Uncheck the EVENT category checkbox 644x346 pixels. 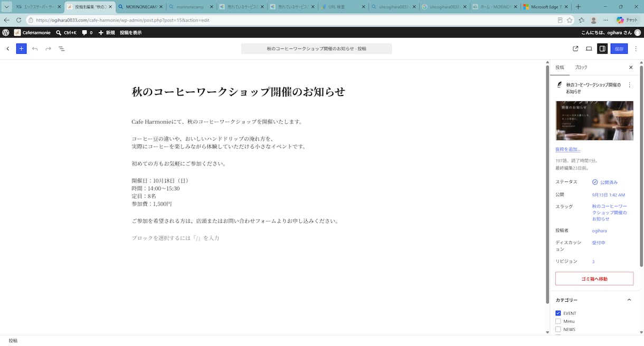coord(558,313)
